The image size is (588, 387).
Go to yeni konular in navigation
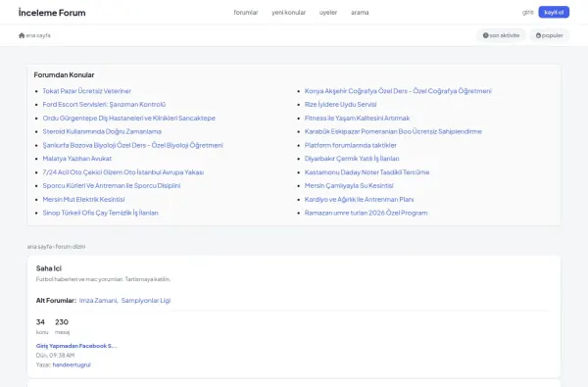[x=288, y=13]
